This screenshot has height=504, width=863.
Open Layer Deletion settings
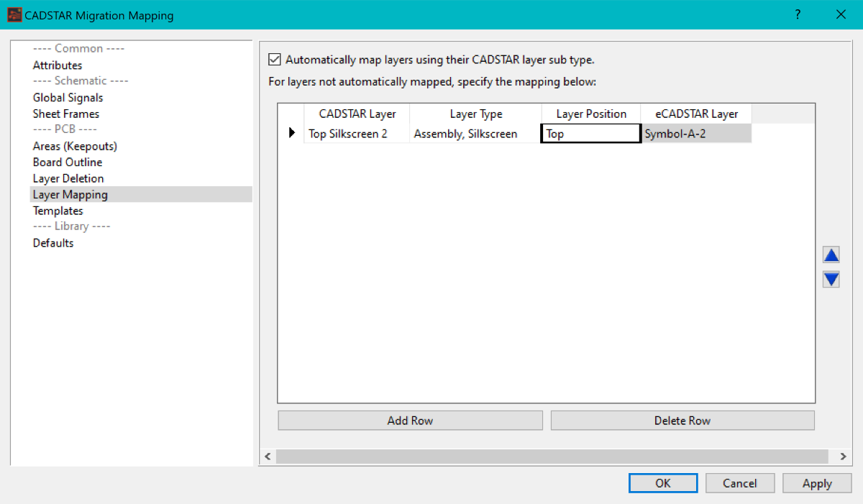tap(68, 178)
